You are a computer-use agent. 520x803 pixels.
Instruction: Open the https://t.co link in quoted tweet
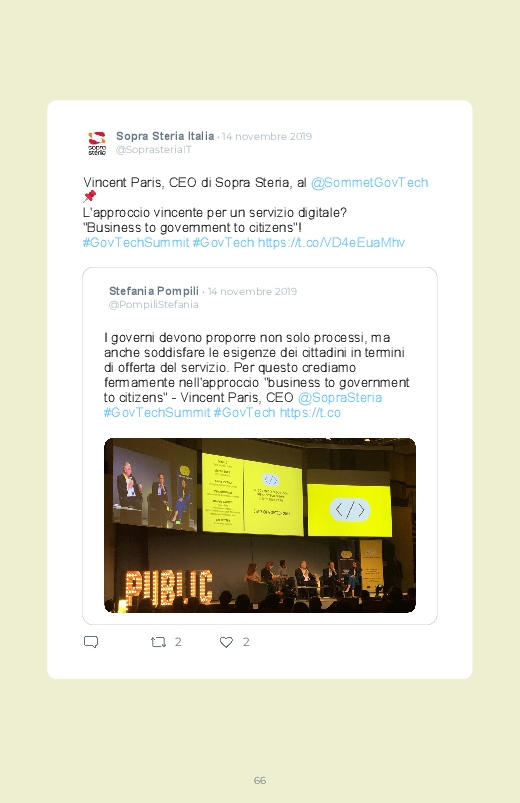310,412
